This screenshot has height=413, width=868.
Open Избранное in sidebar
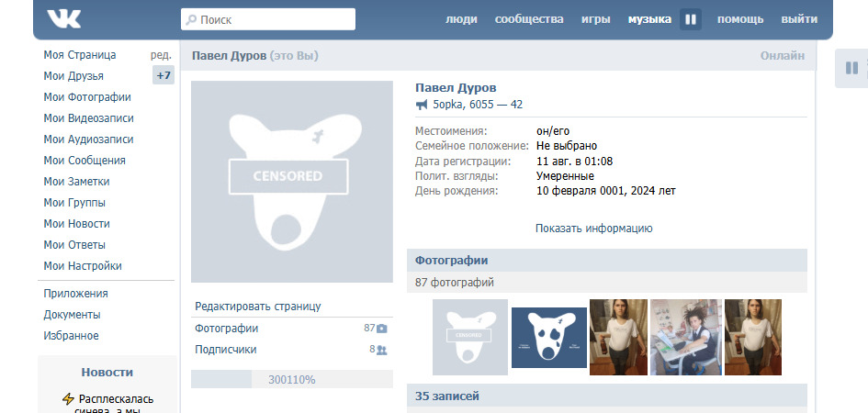coord(72,336)
